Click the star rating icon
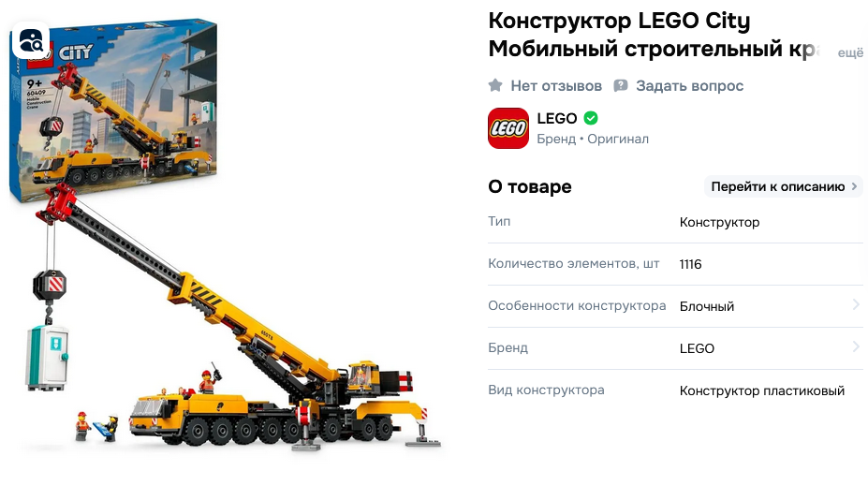The height and width of the screenshot is (486, 868). pyautogui.click(x=495, y=85)
